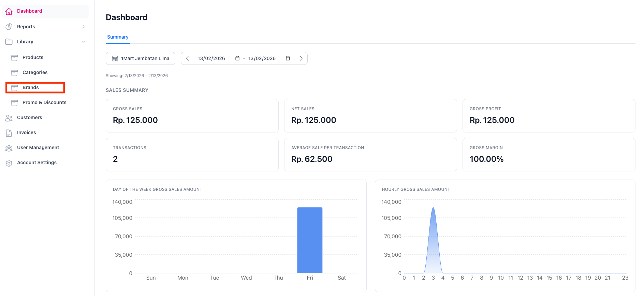
Task: Click the Friday bar in weekly chart
Action: click(x=310, y=240)
